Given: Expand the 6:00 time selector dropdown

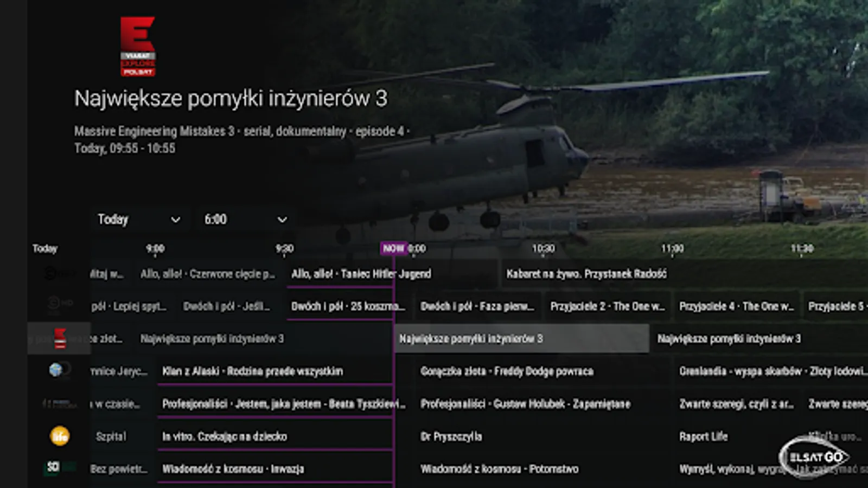Looking at the screenshot, I should tap(246, 220).
